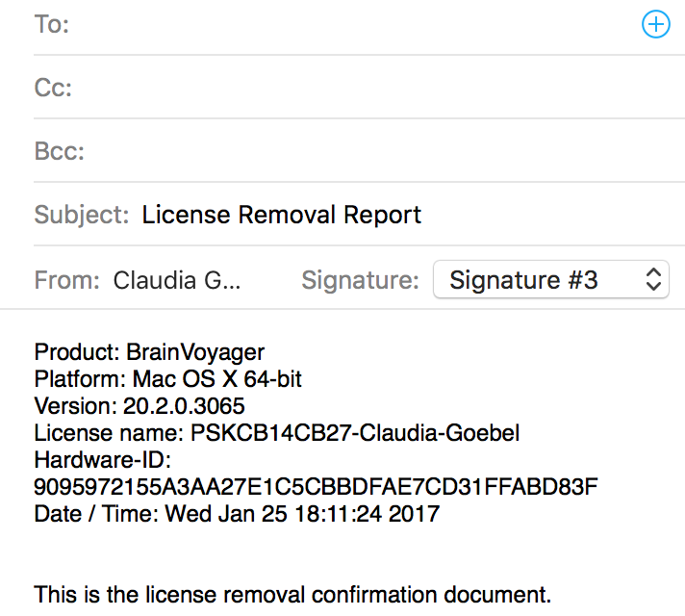Click into the Cc: field
This screenshot has width=685, height=616.
(376, 88)
